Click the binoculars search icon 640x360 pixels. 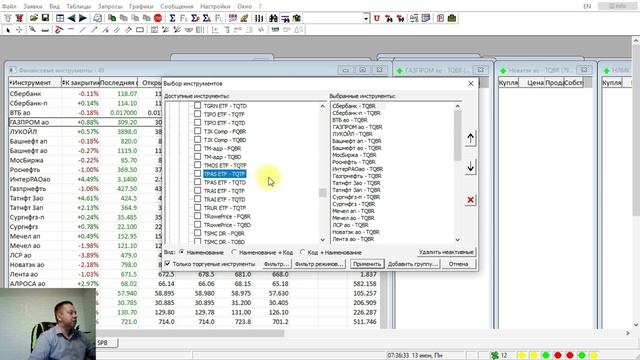(273, 18)
